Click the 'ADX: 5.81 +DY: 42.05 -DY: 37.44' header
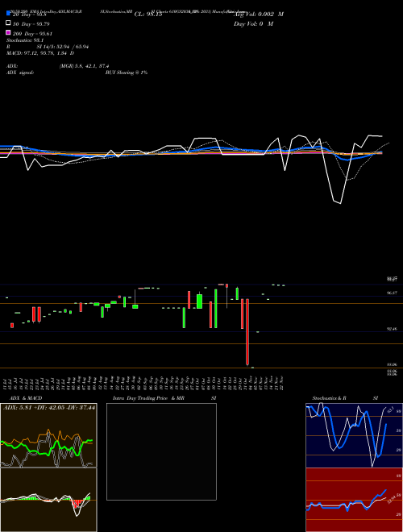This screenshot has height=532, width=403. click(x=49, y=407)
